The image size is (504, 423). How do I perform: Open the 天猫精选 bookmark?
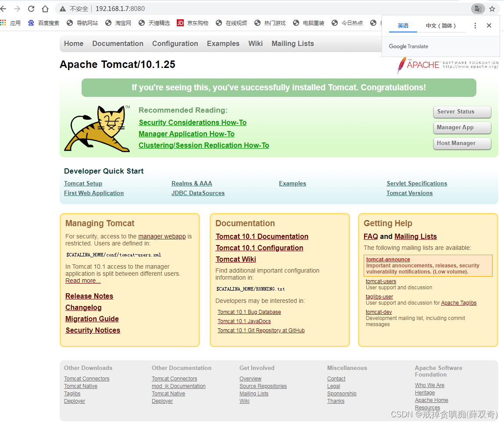154,23
